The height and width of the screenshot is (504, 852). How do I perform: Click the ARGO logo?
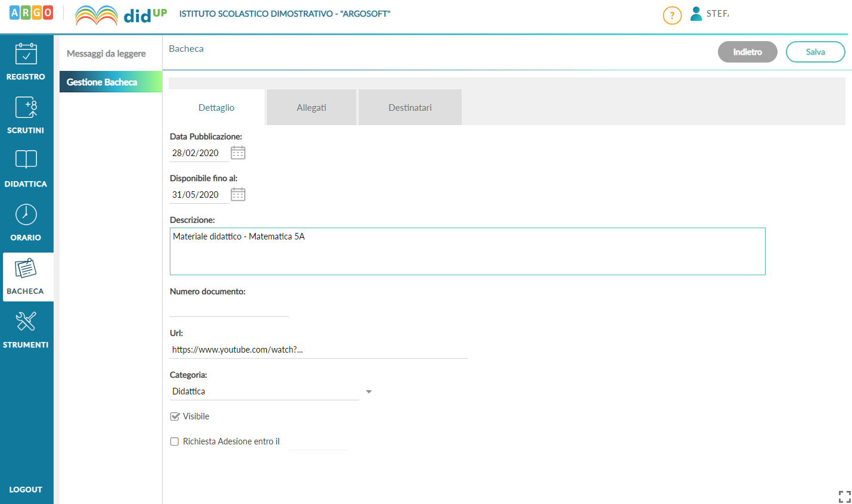(x=31, y=13)
